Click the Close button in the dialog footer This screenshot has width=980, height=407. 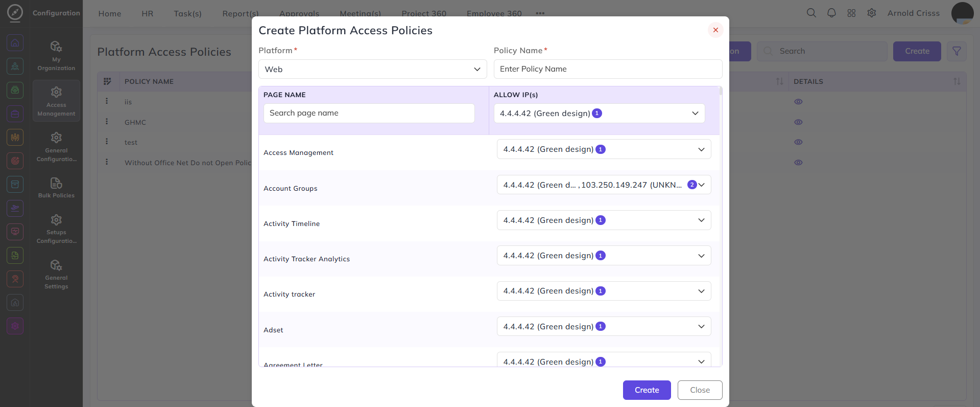pos(700,390)
